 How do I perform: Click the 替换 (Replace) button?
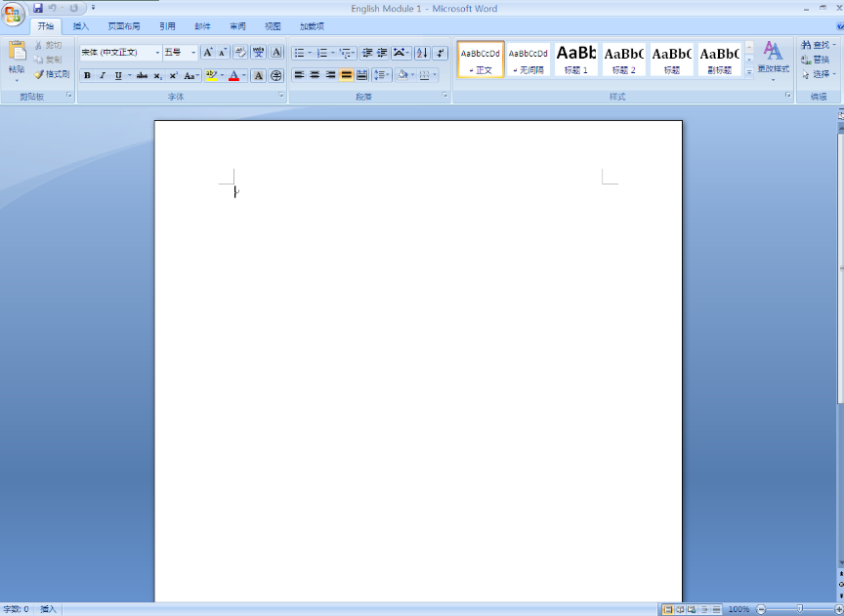tap(819, 60)
